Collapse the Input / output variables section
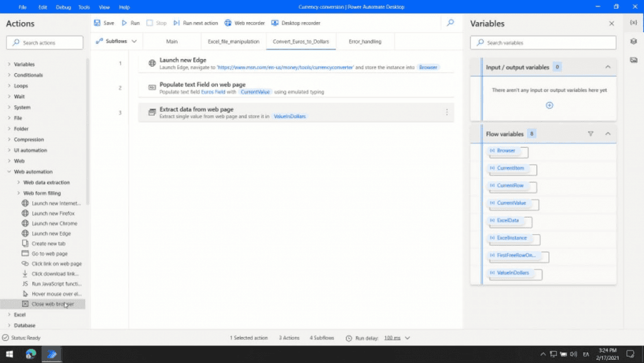The width and height of the screenshot is (644, 363). pos(608,67)
